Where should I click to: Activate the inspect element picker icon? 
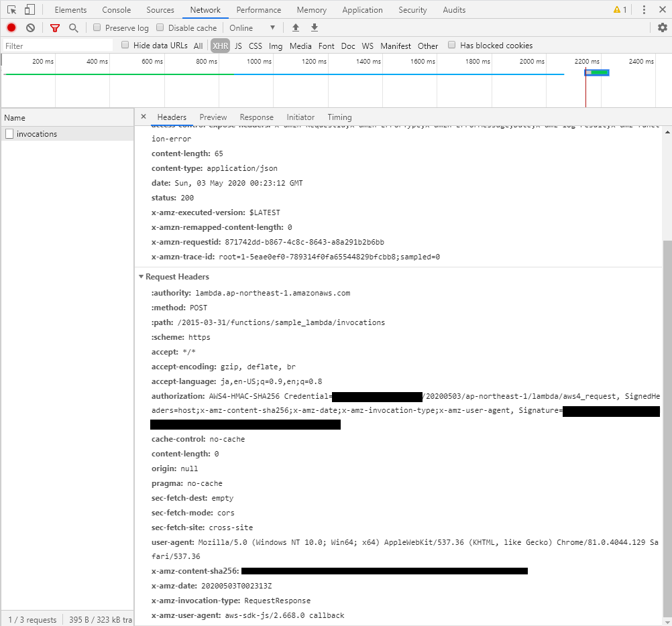coord(11,10)
